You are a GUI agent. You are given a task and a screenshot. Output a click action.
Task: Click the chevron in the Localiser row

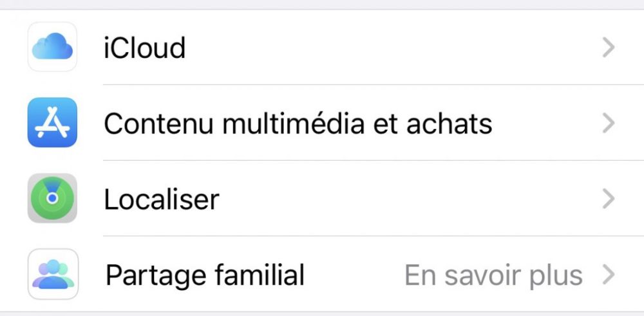(x=608, y=199)
